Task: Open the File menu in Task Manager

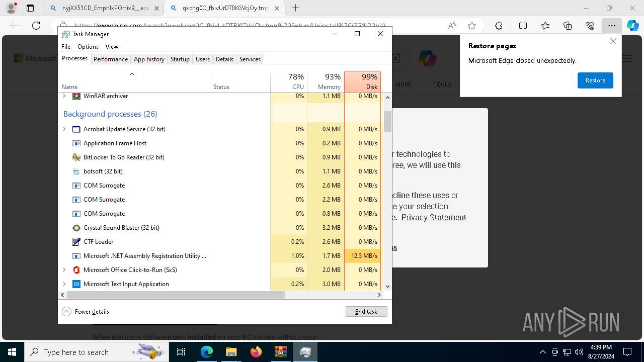Action: (66, 47)
